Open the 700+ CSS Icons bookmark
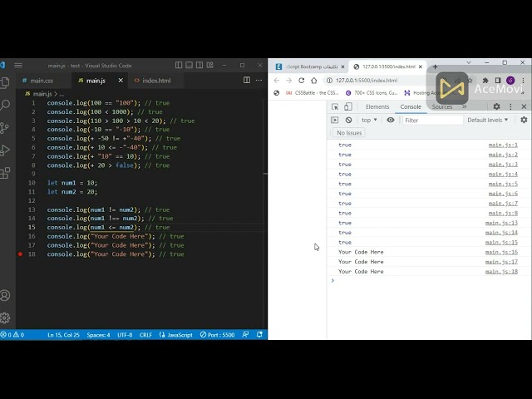 pyautogui.click(x=372, y=92)
